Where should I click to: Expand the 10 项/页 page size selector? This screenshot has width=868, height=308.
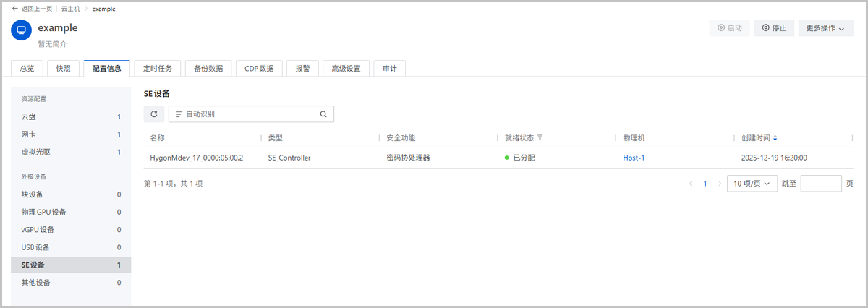click(752, 184)
